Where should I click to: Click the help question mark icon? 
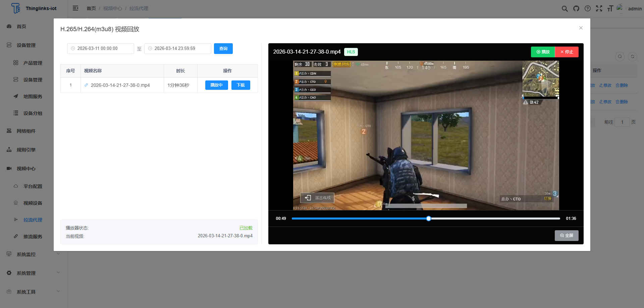[588, 9]
